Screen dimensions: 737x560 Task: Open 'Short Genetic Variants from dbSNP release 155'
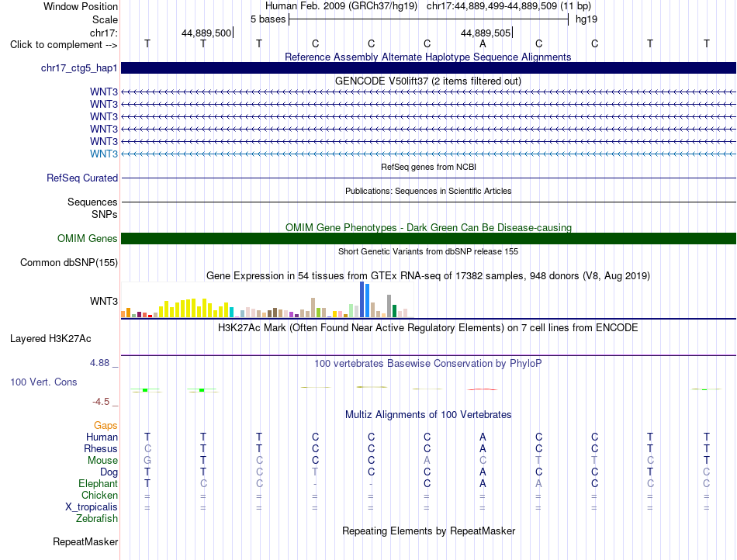pos(428,251)
